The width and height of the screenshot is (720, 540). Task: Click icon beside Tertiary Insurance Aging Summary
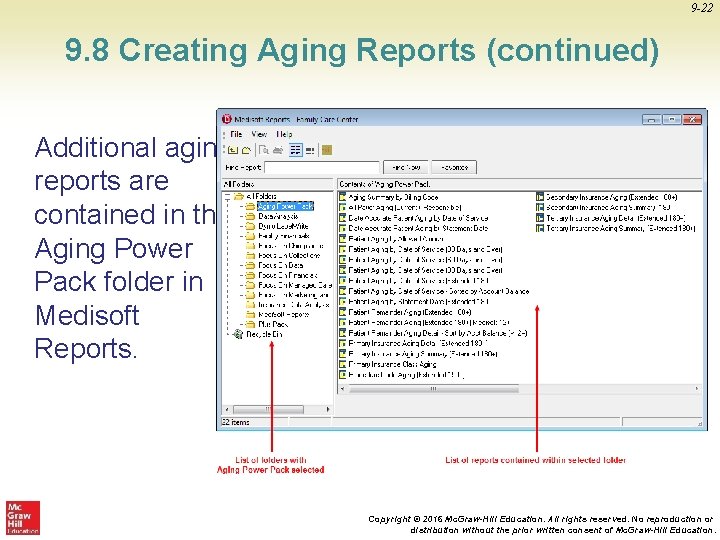[x=540, y=228]
